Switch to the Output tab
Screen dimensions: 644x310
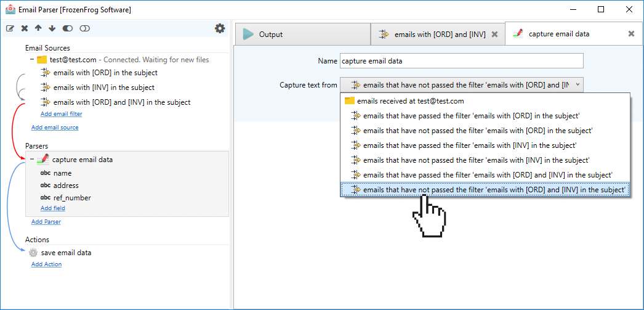(303, 34)
